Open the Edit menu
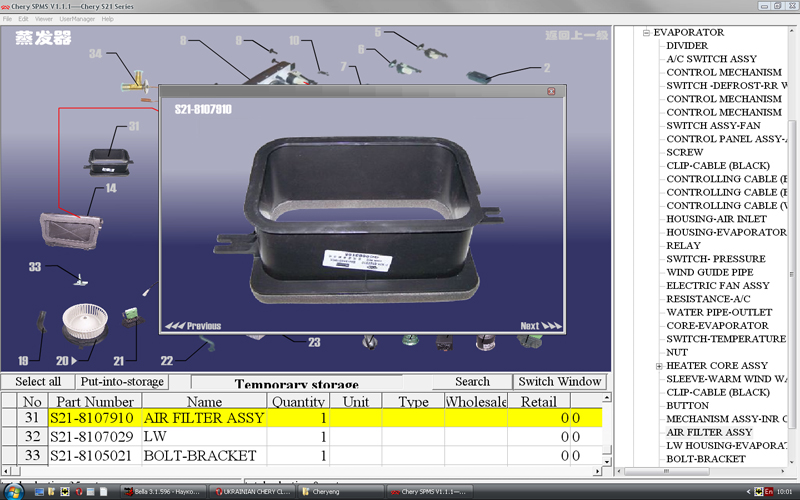Viewport: 800px width, 500px height. coord(23,19)
